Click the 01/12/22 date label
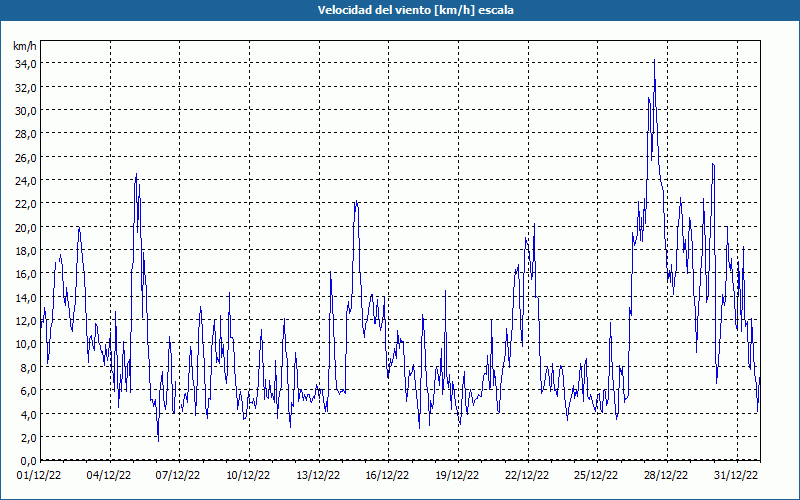The image size is (800, 500). 39,476
